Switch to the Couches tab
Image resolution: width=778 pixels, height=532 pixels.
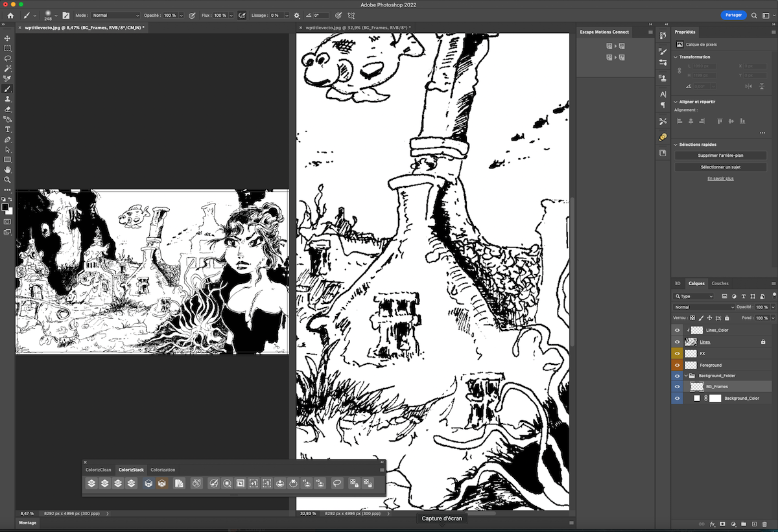pos(720,283)
